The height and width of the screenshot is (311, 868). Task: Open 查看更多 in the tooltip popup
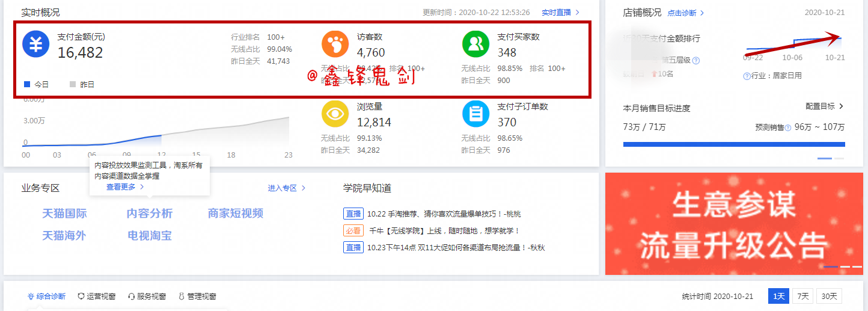[x=125, y=187]
